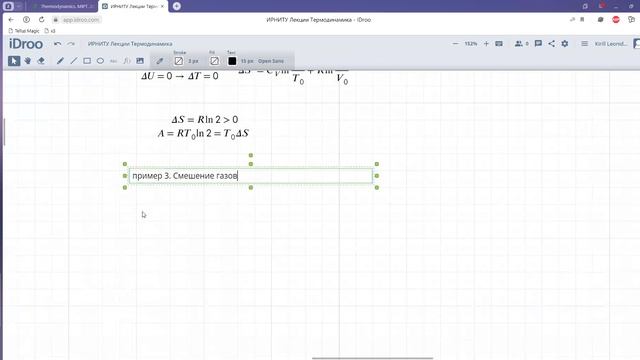
Task: Click the ΔS = R ln 2 > 0 formula
Action: pyautogui.click(x=204, y=120)
